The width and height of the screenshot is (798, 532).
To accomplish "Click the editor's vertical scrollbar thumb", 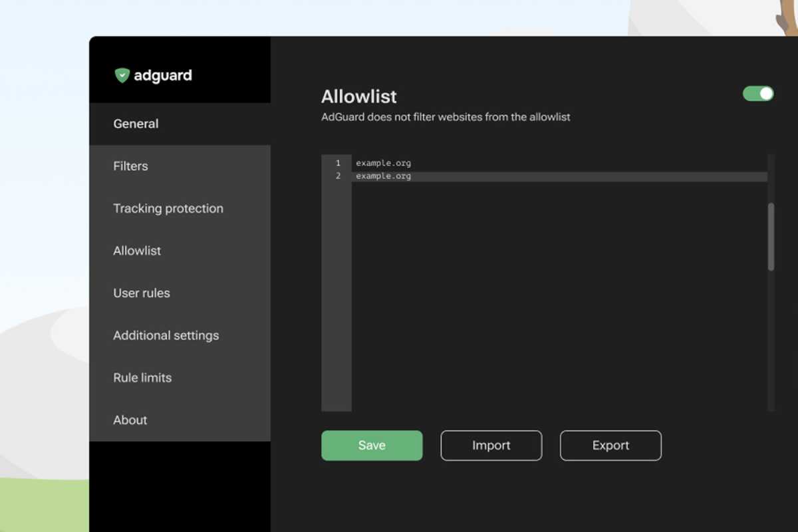I will [771, 236].
